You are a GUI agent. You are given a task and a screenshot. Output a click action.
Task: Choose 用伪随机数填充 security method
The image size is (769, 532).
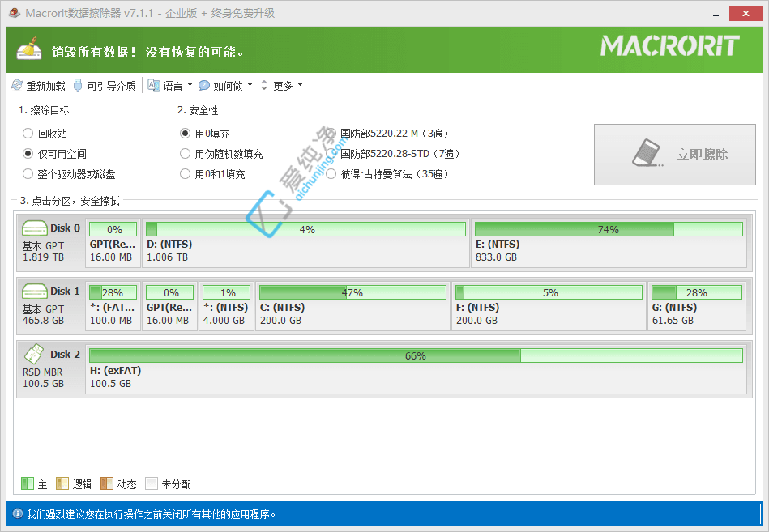point(185,154)
